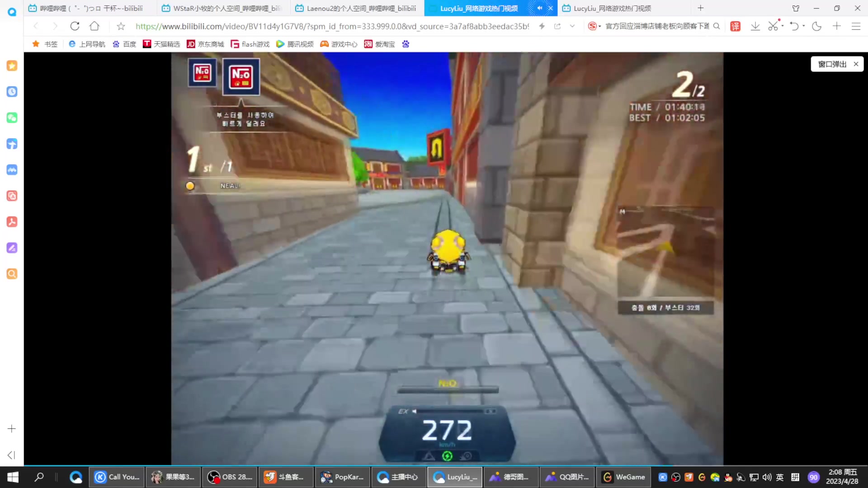Image resolution: width=868 pixels, height=488 pixels.
Task: Add a new sidebar app with plus
Action: [x=12, y=428]
